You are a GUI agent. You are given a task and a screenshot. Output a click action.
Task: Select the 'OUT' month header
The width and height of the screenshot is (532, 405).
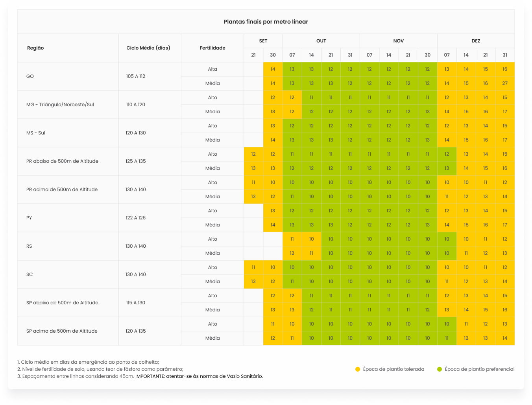point(321,41)
